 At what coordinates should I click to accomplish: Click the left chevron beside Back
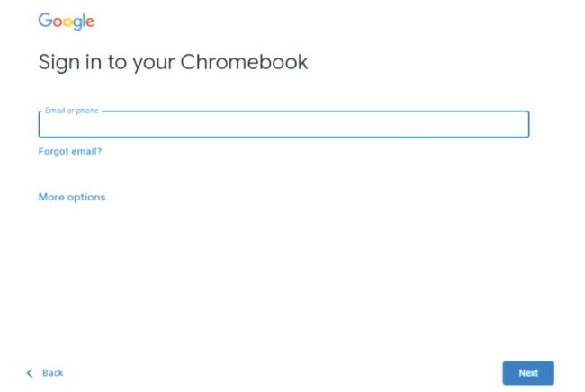30,373
